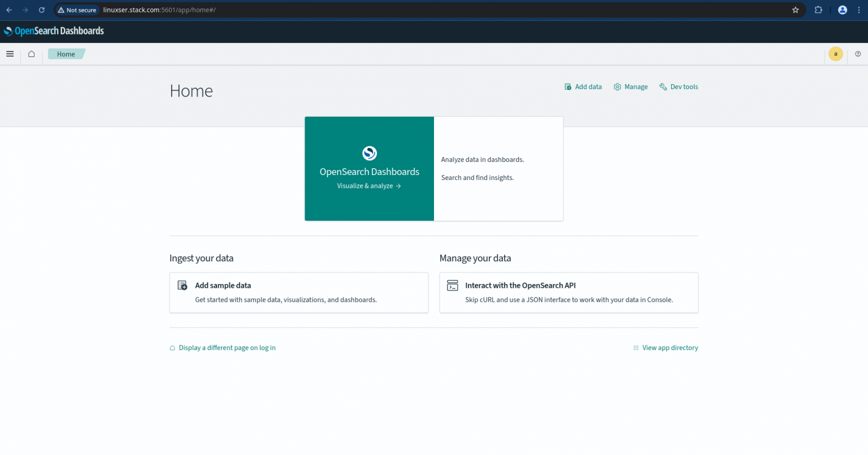Click 'Display a different page on log in'
This screenshot has height=455, width=868.
(227, 347)
